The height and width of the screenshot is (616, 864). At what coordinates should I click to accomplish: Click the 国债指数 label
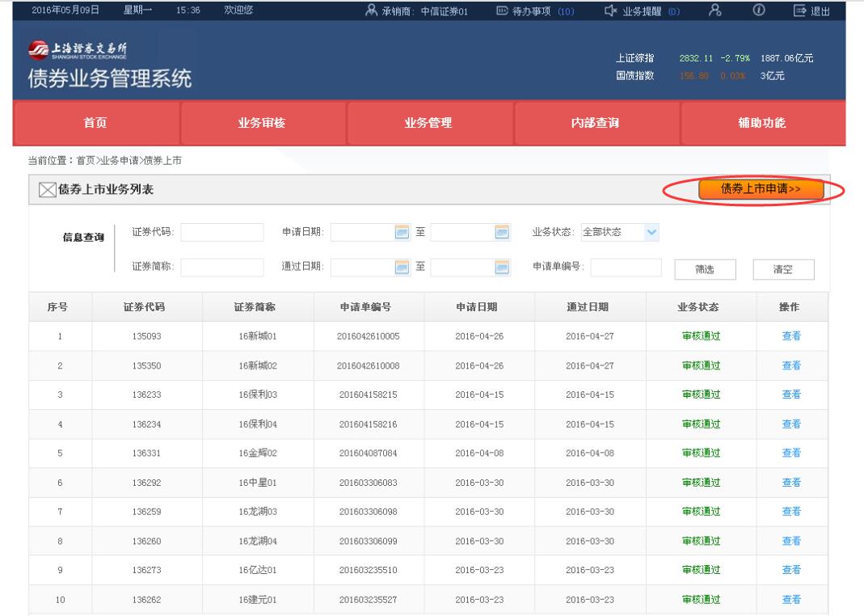coord(634,75)
